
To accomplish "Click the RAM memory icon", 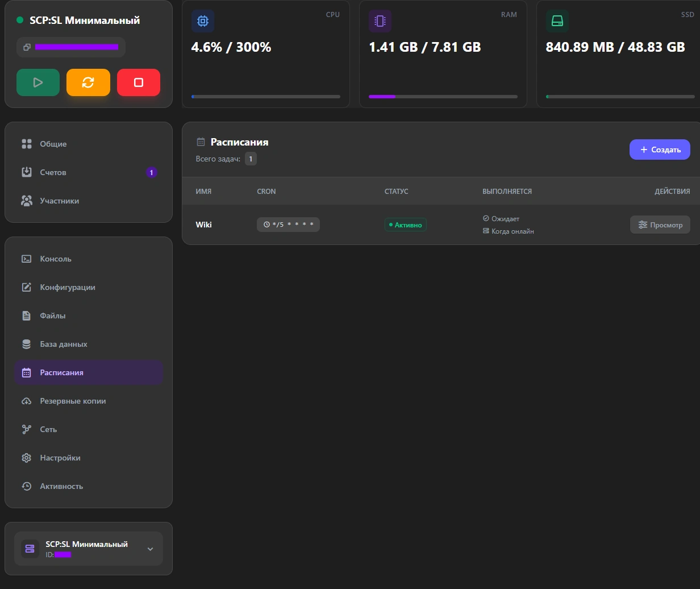I will (x=380, y=21).
